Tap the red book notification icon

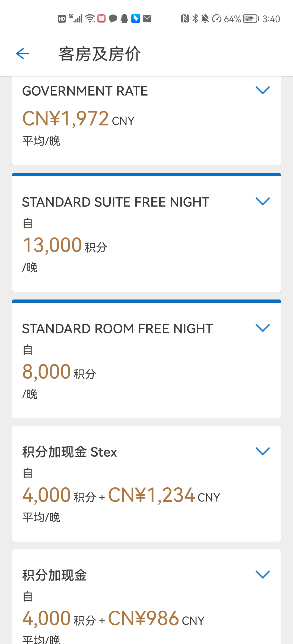pos(101,18)
